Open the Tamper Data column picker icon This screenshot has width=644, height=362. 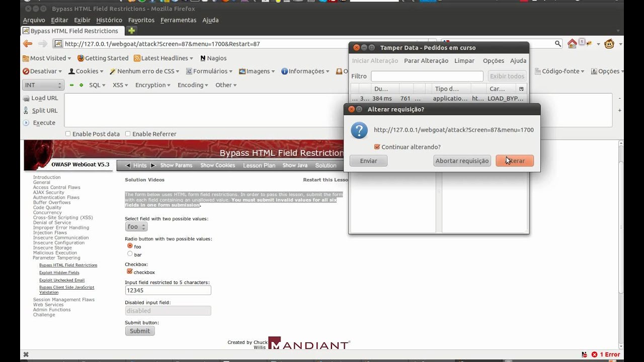pyautogui.click(x=521, y=89)
